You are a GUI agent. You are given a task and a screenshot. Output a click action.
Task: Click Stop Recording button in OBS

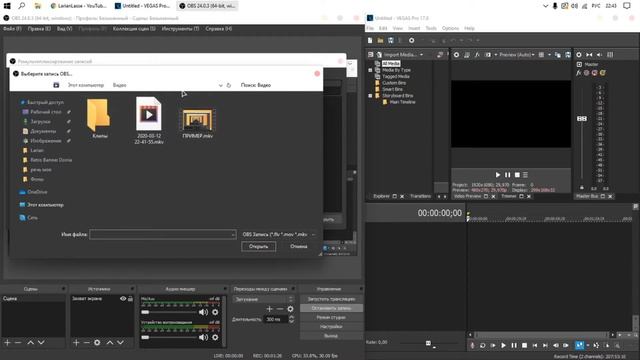[331, 308]
